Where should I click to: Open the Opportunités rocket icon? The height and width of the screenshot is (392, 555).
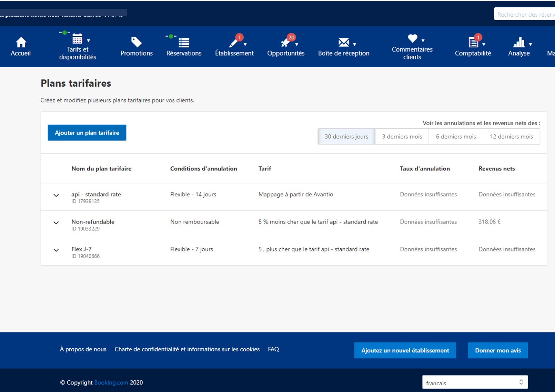tap(285, 42)
